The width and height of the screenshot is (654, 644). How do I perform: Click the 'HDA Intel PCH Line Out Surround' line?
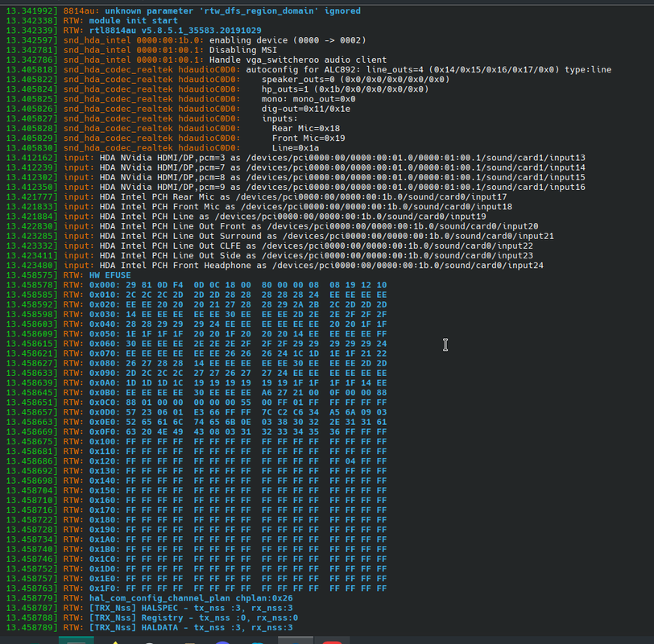(x=279, y=237)
